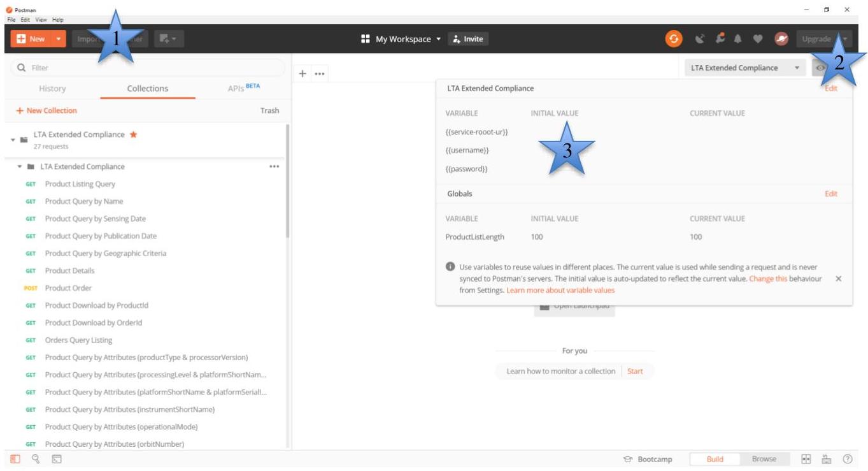
Task: Open keyboard shortcuts icon
Action: click(x=827, y=459)
